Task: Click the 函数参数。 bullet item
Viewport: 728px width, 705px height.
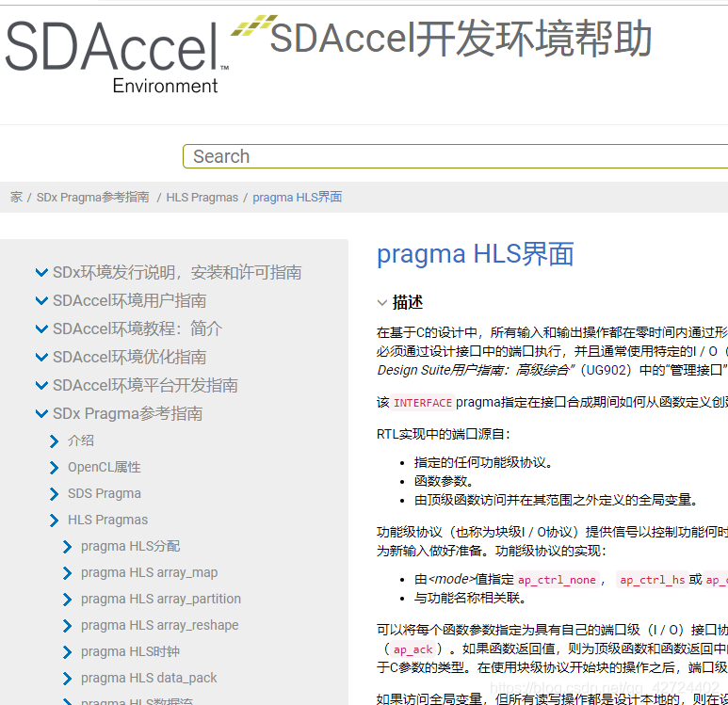Action: click(x=444, y=481)
